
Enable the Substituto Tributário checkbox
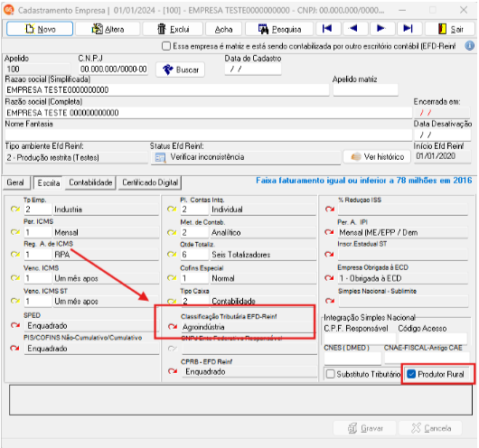330,374
